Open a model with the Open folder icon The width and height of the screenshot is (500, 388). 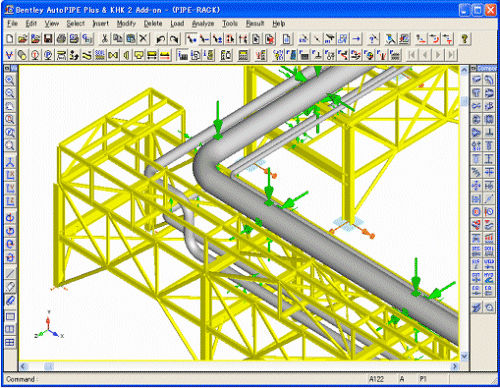tap(22, 39)
